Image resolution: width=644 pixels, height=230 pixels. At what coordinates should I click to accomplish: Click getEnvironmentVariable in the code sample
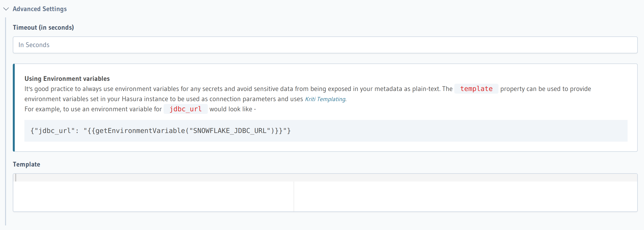coord(140,131)
